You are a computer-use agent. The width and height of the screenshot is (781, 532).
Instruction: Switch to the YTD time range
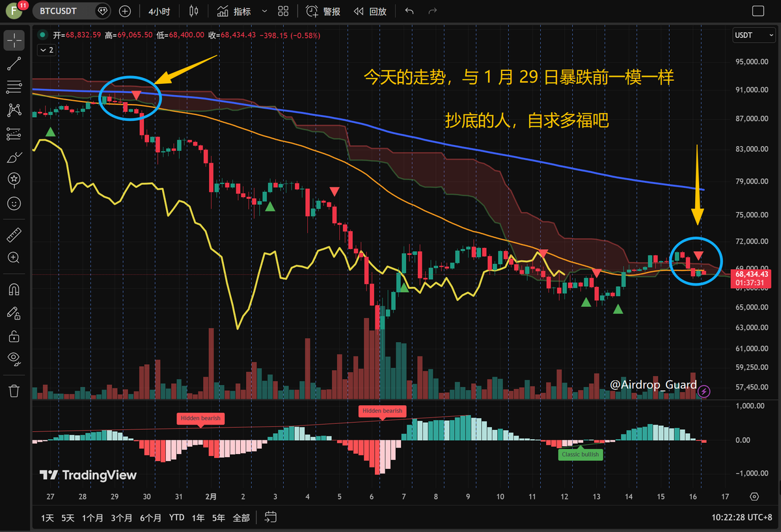click(x=176, y=518)
